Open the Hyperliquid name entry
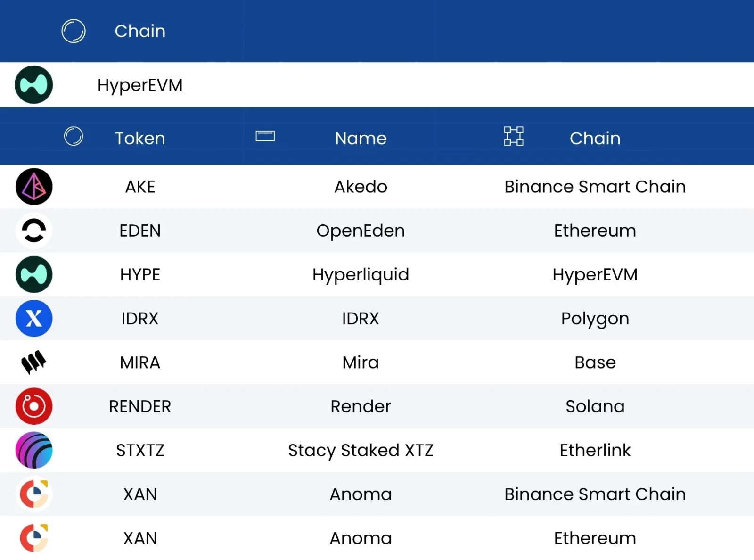Image resolution: width=754 pixels, height=560 pixels. [361, 275]
